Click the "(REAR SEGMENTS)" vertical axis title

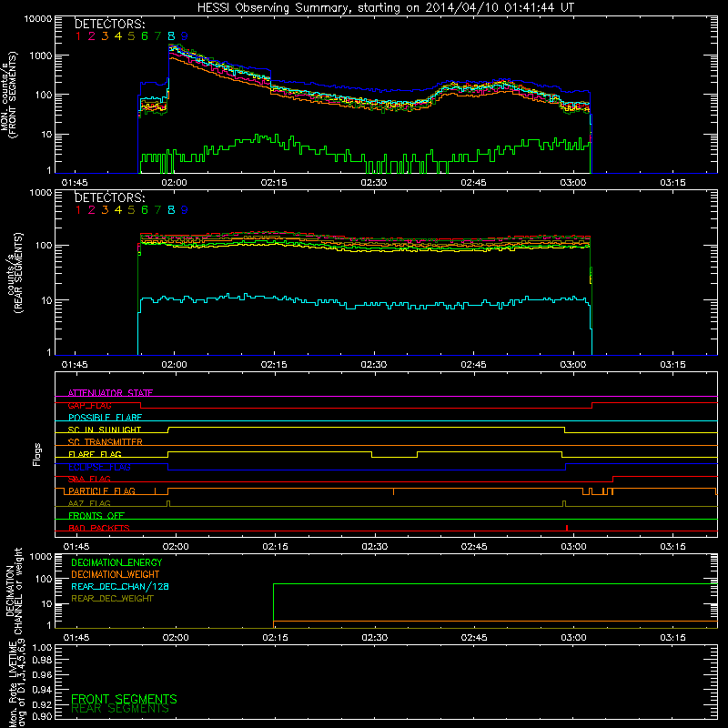tap(18, 273)
